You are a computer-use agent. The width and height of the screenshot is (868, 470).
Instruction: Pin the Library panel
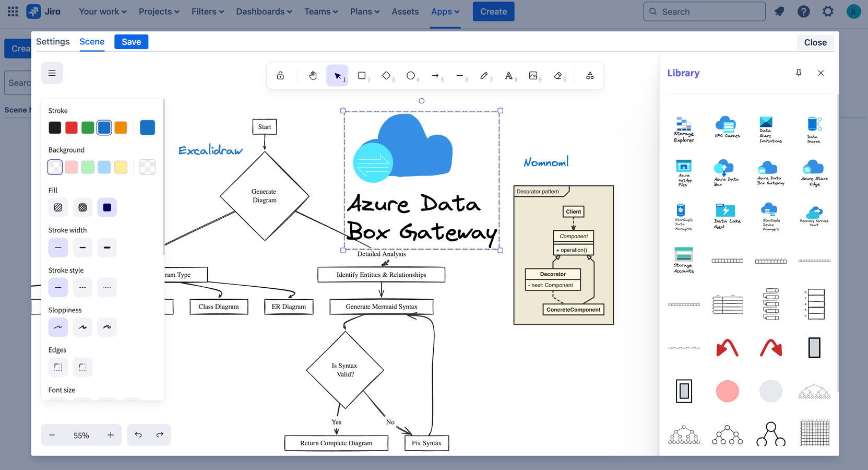pyautogui.click(x=799, y=73)
